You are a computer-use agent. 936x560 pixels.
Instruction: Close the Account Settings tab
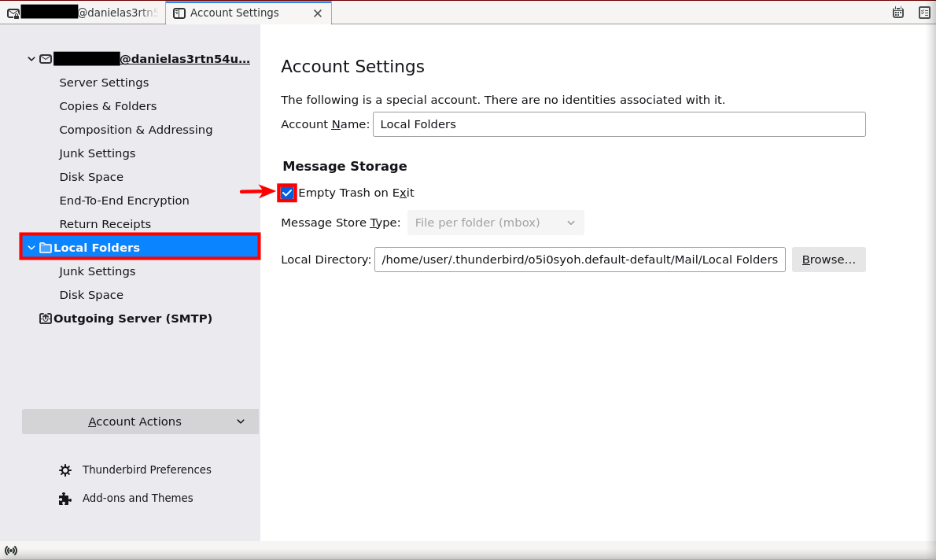click(x=318, y=13)
